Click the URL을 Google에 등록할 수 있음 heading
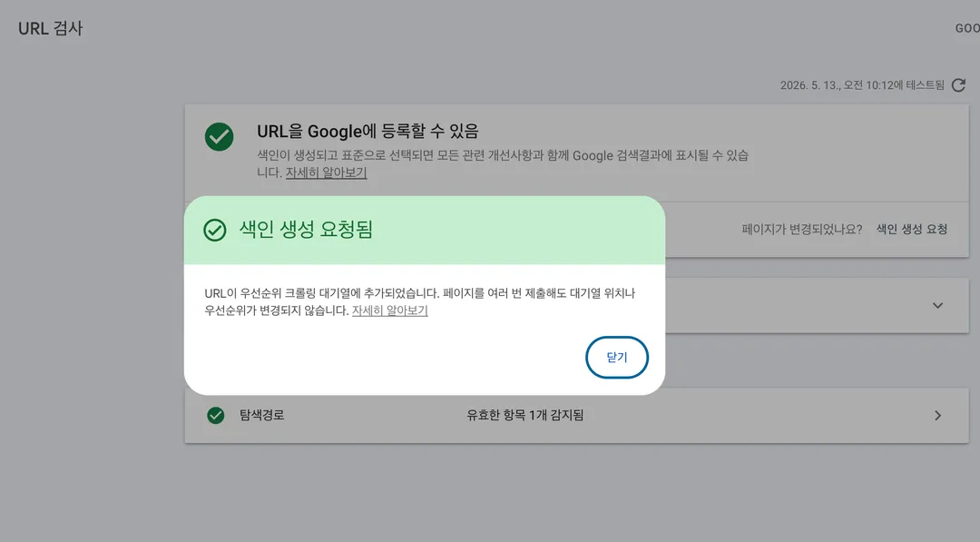Image resolution: width=980 pixels, height=542 pixels. [367, 132]
